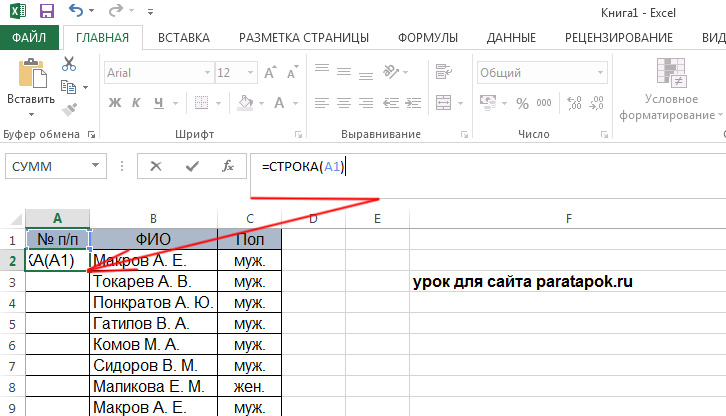Click cell with 'жен.' value
This screenshot has width=726, height=416.
(250, 387)
